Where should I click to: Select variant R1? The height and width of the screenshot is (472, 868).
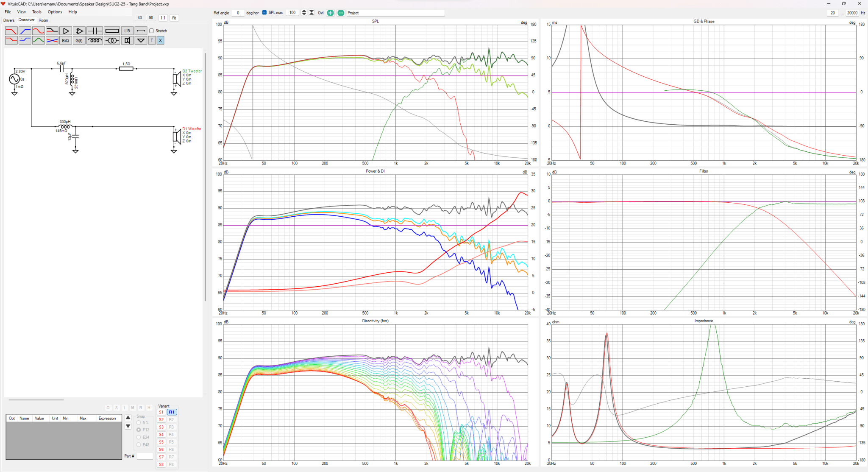[172, 412]
